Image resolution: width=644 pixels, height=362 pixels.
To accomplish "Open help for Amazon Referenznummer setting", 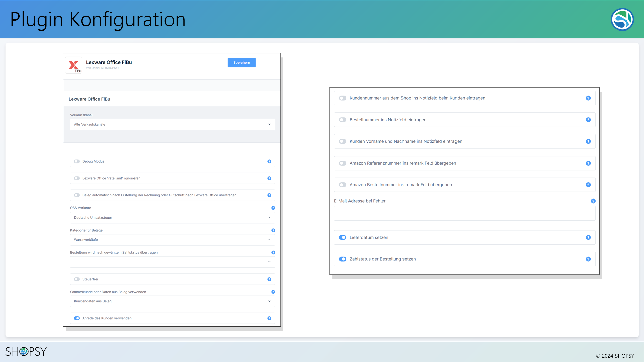I will pos(588,163).
